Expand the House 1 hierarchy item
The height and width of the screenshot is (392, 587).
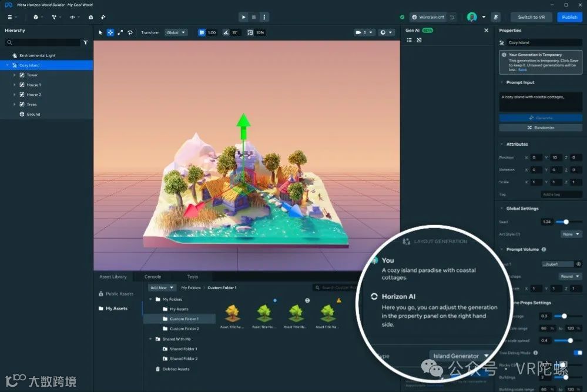pos(15,85)
